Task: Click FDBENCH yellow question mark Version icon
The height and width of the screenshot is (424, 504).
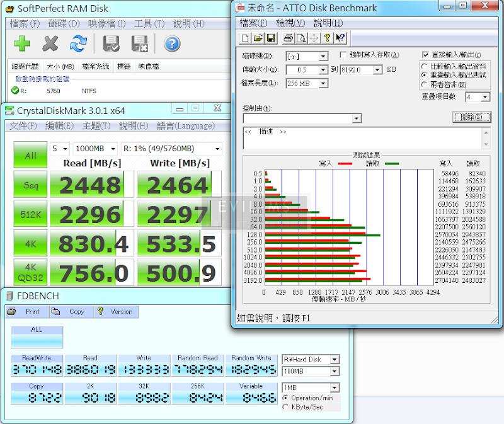Action: [100, 311]
